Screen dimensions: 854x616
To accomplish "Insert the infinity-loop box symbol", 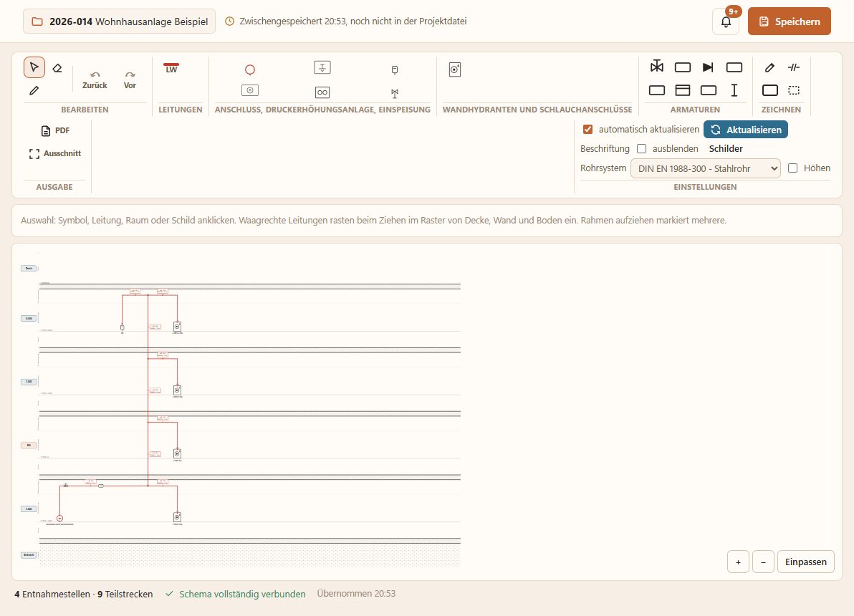I will point(322,92).
